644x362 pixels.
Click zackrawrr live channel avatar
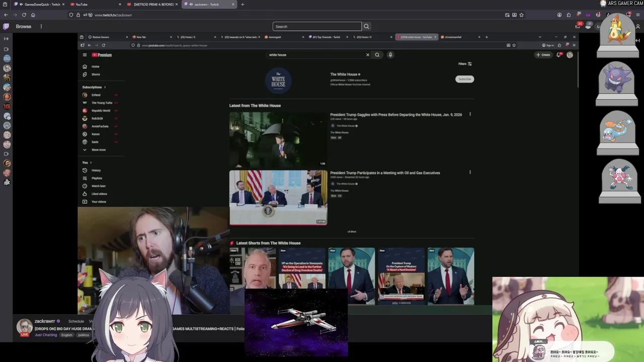[x=24, y=327]
